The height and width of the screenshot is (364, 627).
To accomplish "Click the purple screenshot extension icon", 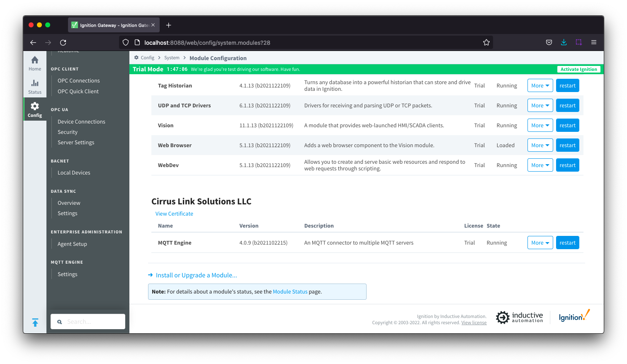I will 579,42.
